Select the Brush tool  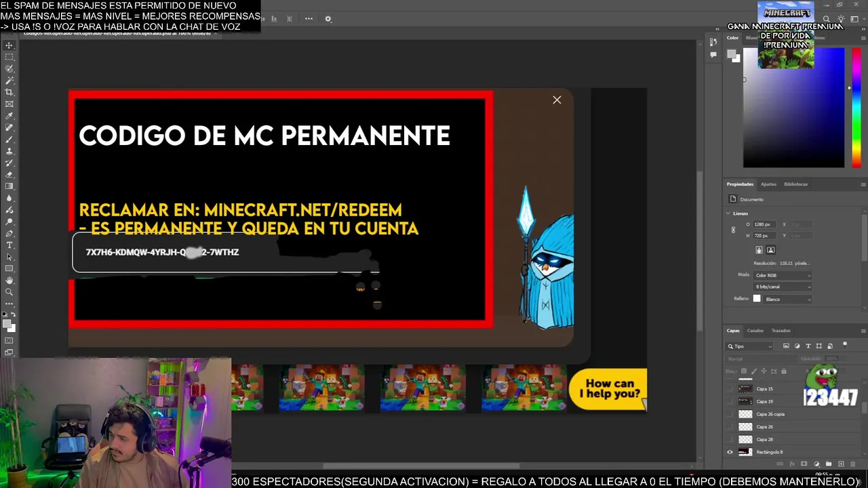9,138
